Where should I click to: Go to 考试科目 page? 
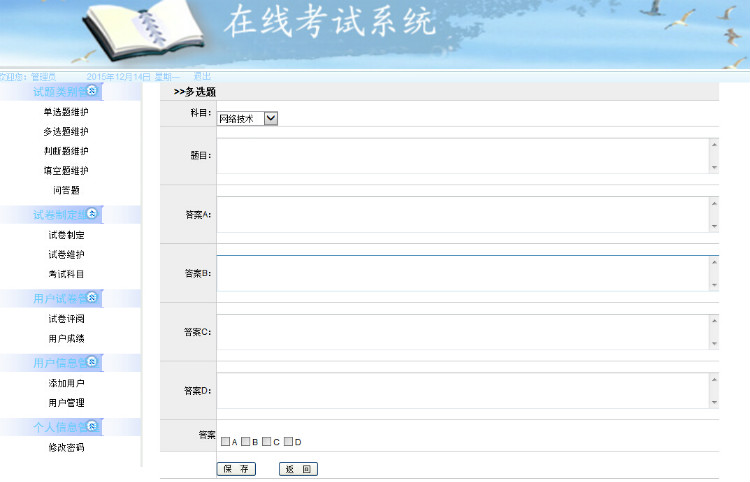pos(66,274)
